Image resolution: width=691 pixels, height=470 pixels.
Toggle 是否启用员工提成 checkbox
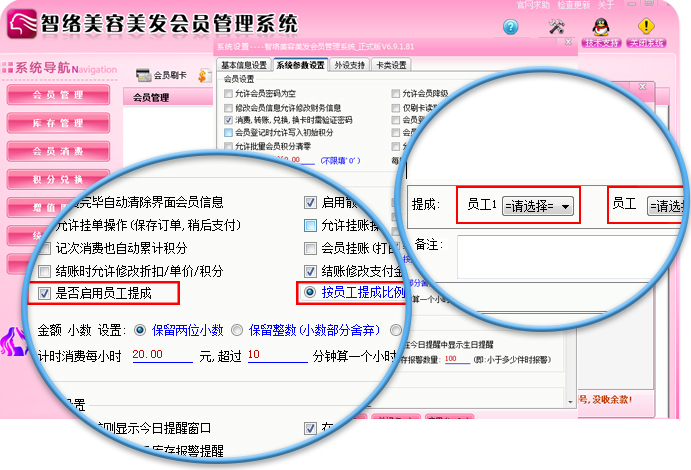[x=45, y=294]
